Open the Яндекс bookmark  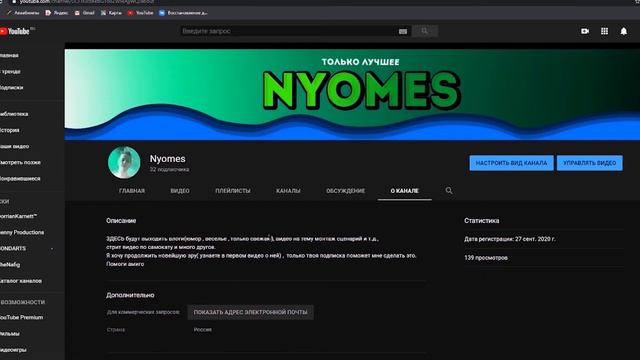coord(57,13)
